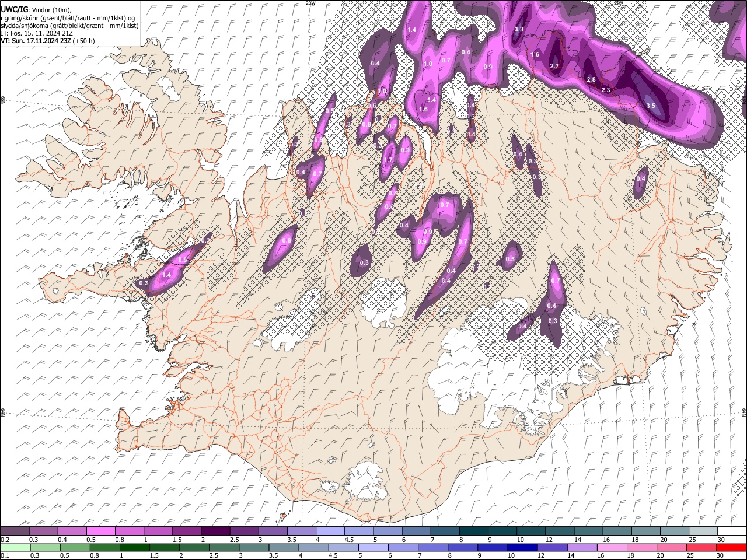747x560 pixels.
Task: Click the violet legend swatch between 12 and 14 in green-blue row
Action: coord(551,548)
